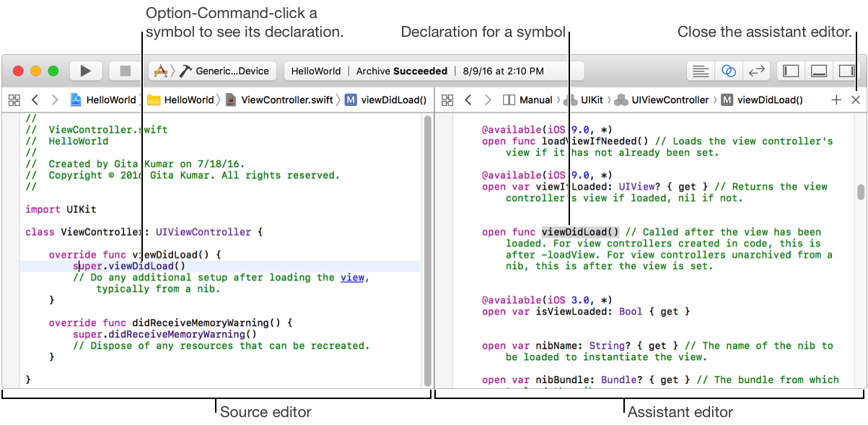
Task: Click UIViewController in the class declaration
Action: pos(203,232)
